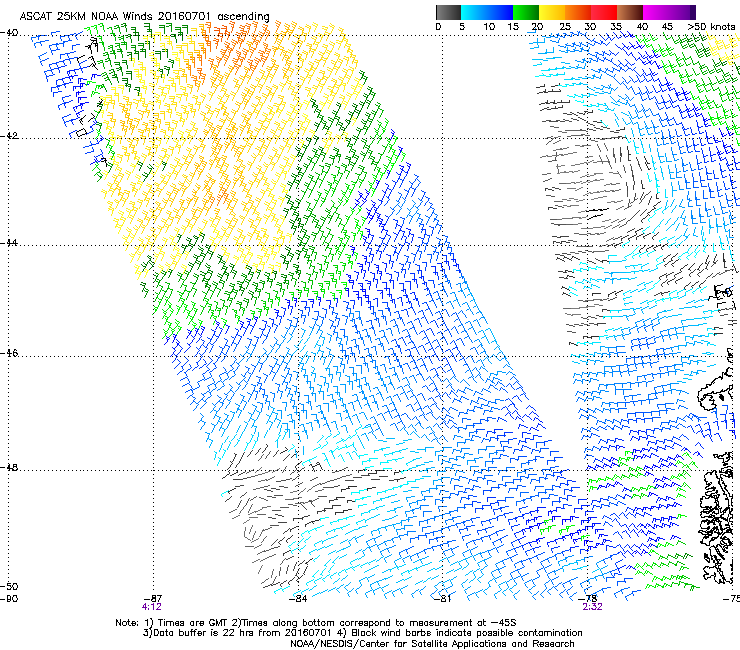740x650 pixels.
Task: Click the latitude axis label '-48'
Action: point(9,467)
